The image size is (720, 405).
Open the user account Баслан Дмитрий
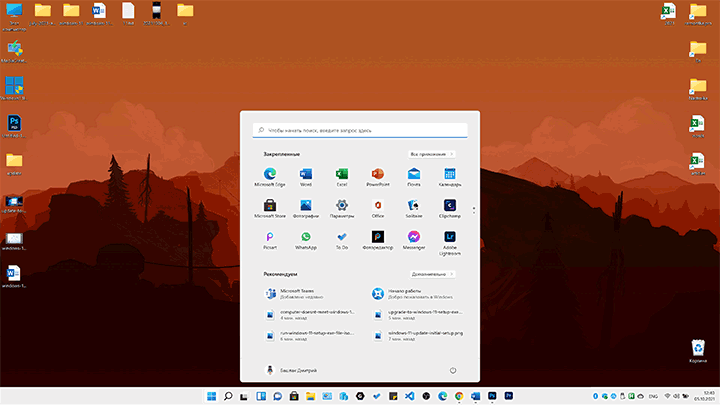click(291, 371)
